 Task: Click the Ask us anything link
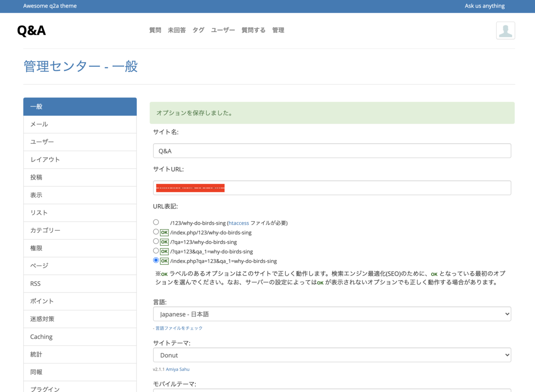[x=485, y=6]
